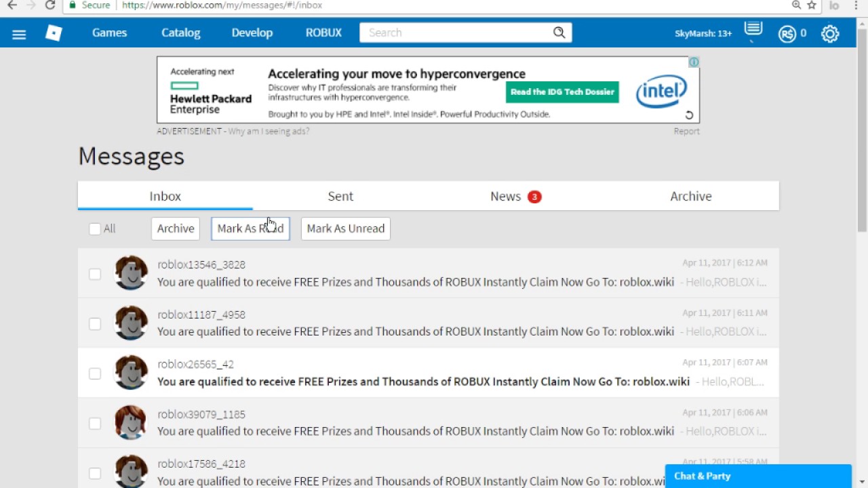Click the Report ad link
This screenshot has height=488, width=868.
(x=686, y=131)
